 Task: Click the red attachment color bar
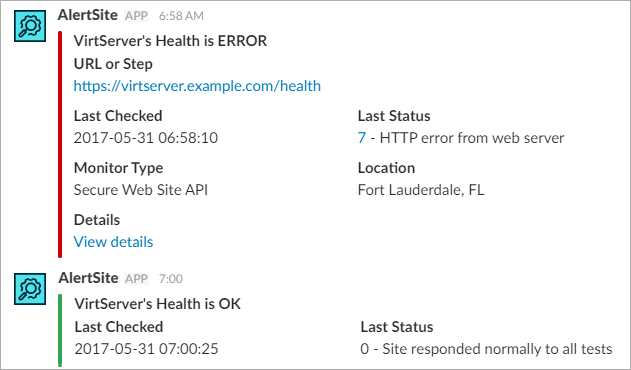tap(60, 144)
